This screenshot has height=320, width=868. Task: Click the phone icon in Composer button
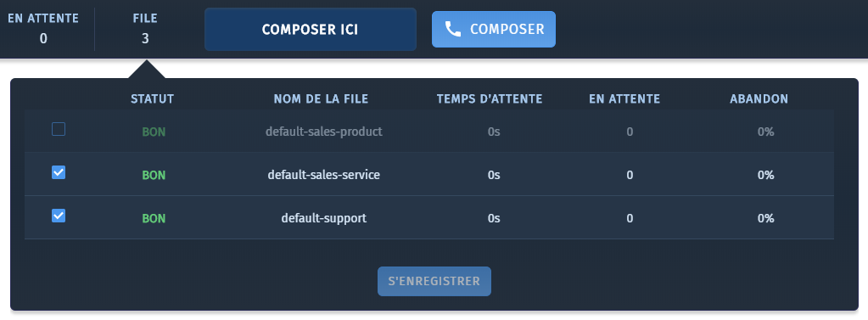pos(453,30)
